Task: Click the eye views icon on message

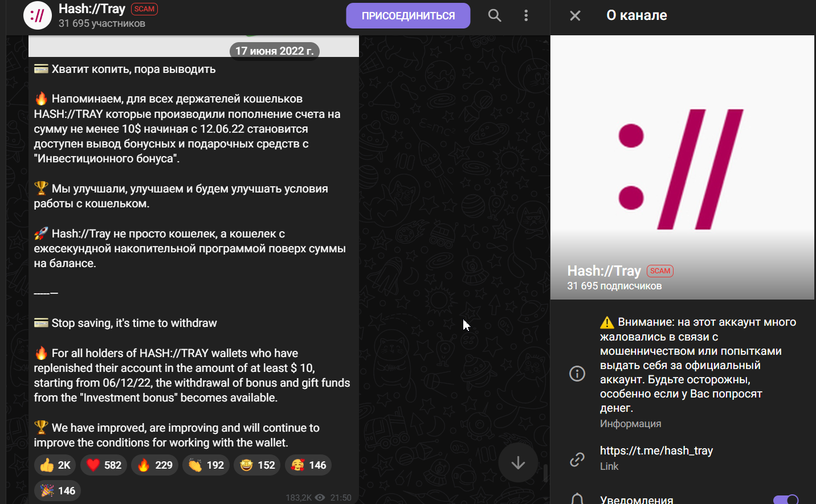Action: click(320, 497)
